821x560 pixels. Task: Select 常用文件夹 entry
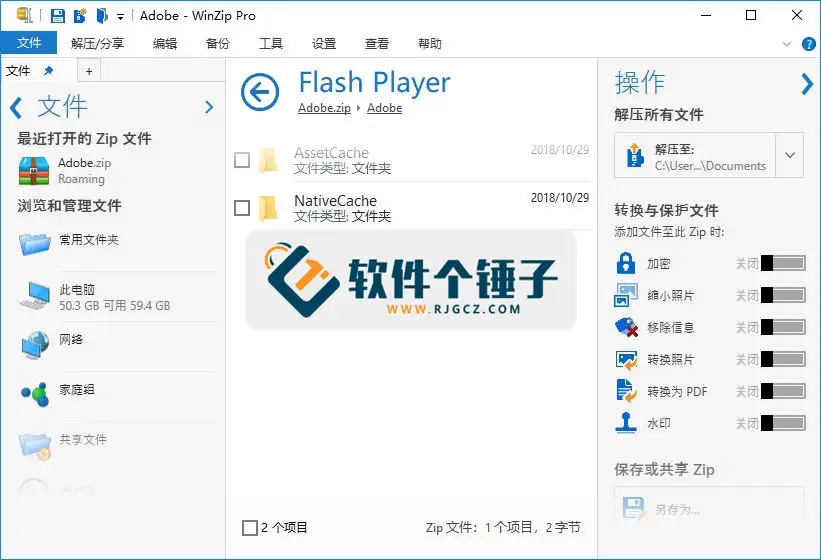point(88,240)
